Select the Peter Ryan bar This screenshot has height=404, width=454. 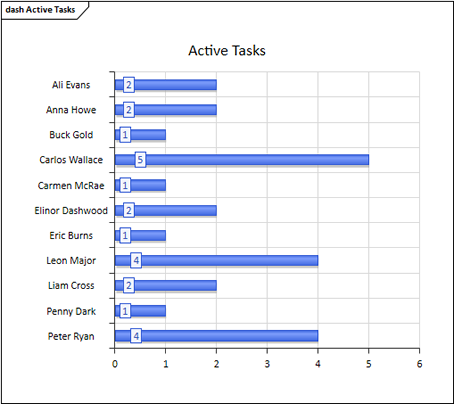click(x=216, y=336)
